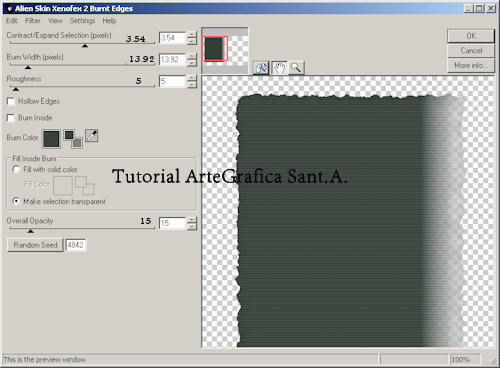Decrease Burn Width using the down stepper
The width and height of the screenshot is (500, 368).
191,63
